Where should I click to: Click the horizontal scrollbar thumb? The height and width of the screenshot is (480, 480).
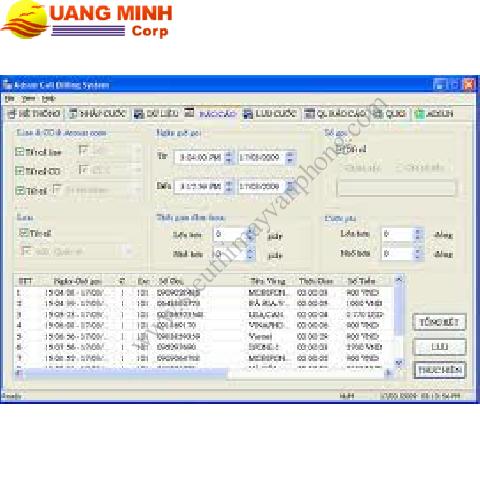tap(125, 374)
